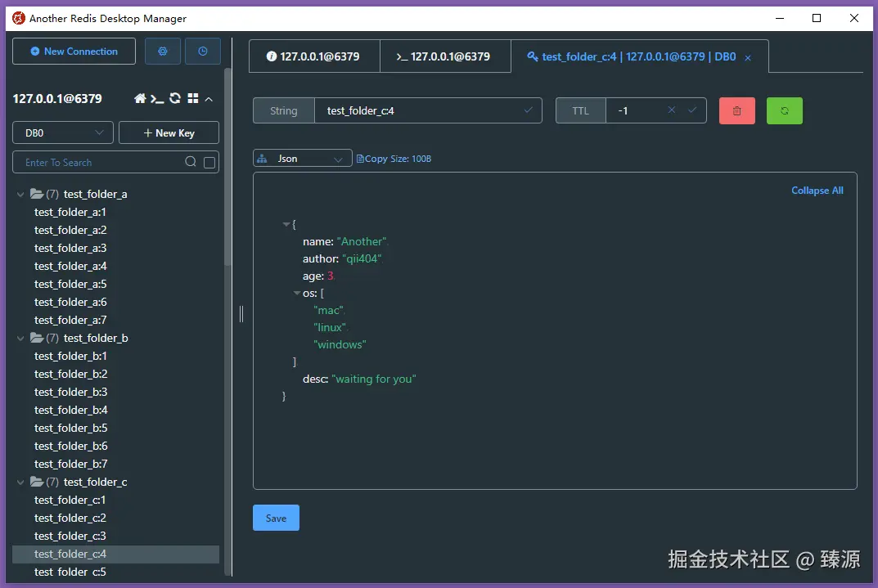This screenshot has width=878, height=588.
Task: Collapse the 127.0.0.1@6379 connection
Action: coord(209,99)
